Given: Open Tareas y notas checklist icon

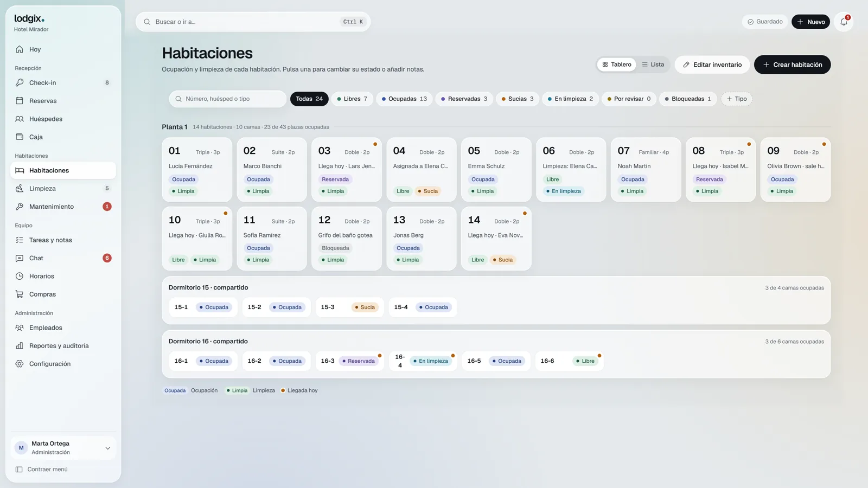Looking at the screenshot, I should pyautogui.click(x=20, y=240).
